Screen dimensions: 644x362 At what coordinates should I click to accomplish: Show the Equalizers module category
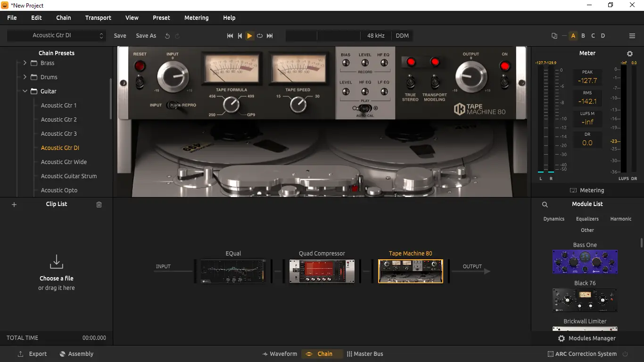pos(587,219)
